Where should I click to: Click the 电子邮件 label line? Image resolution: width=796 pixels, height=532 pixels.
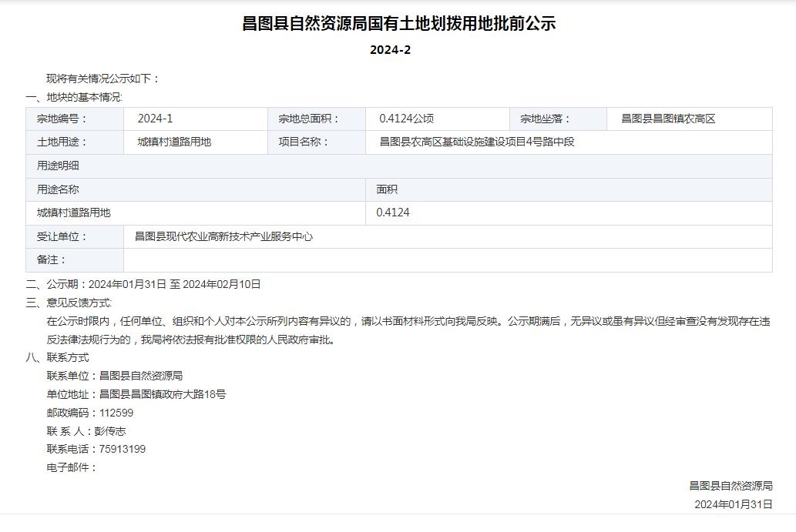coord(72,467)
